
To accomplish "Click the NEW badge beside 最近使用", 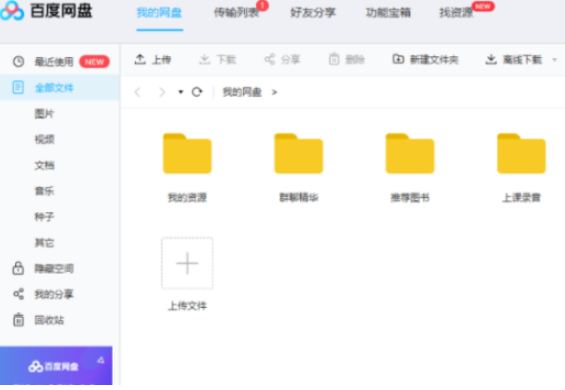I will (x=94, y=62).
